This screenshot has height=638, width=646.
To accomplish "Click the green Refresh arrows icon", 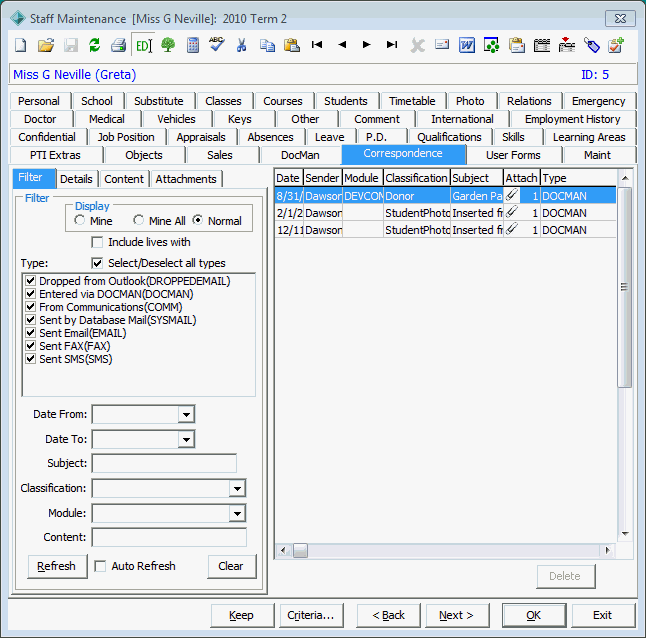I will [x=95, y=45].
